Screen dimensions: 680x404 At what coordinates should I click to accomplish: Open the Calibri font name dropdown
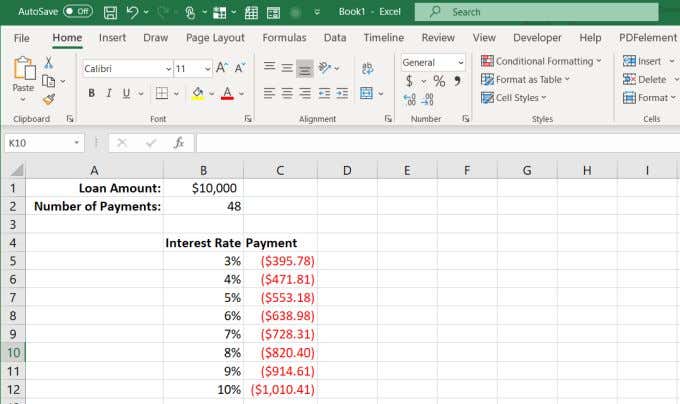click(x=168, y=68)
